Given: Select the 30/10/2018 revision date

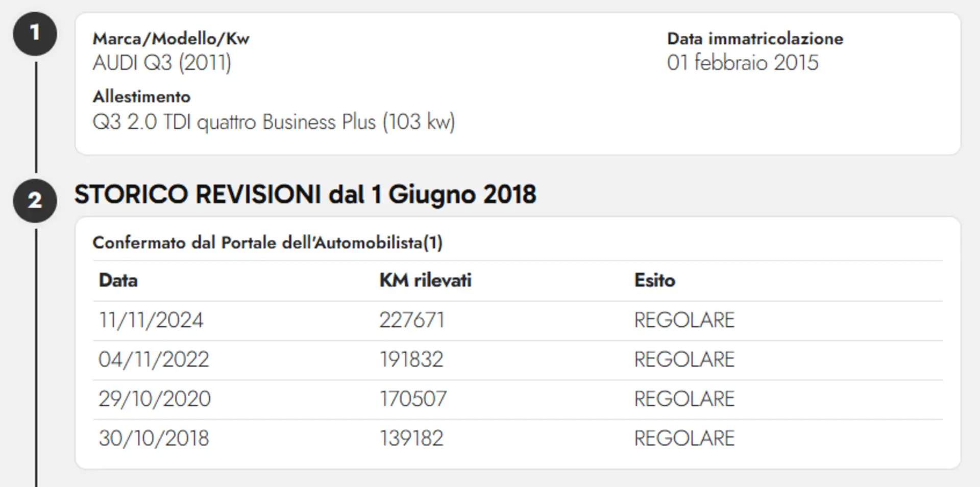Looking at the screenshot, I should pyautogui.click(x=154, y=438).
